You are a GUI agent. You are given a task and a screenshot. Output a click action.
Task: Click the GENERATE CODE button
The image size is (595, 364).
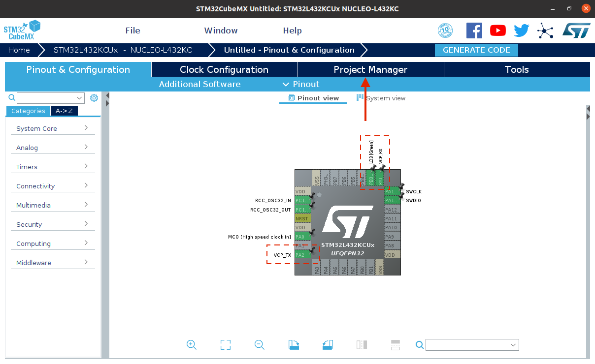click(x=476, y=50)
